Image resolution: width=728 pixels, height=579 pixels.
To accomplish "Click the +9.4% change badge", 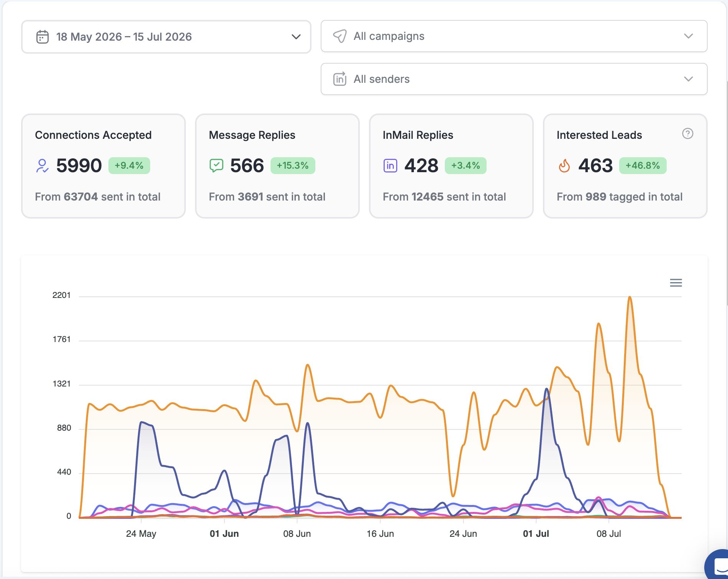I will click(129, 166).
